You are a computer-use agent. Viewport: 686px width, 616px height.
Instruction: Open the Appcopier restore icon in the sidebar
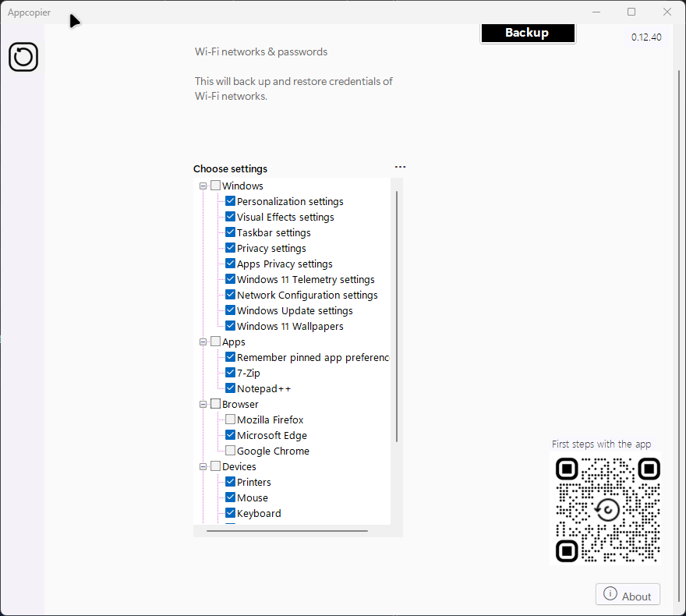tap(23, 57)
